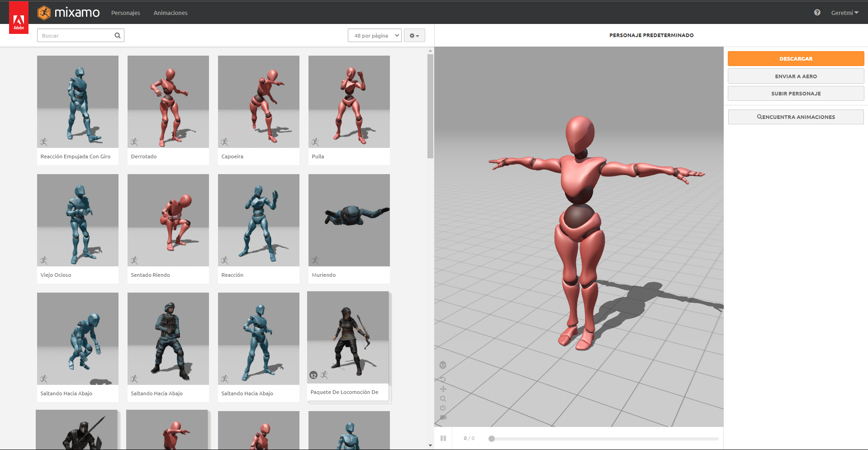This screenshot has height=450, width=868.
Task: Toggle skeleton view skull icon
Action: (x=443, y=365)
